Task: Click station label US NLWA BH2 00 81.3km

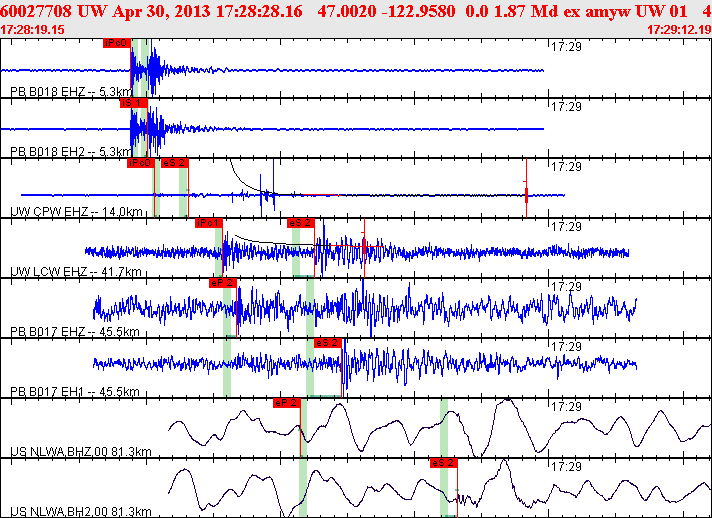Action: pyautogui.click(x=81, y=512)
